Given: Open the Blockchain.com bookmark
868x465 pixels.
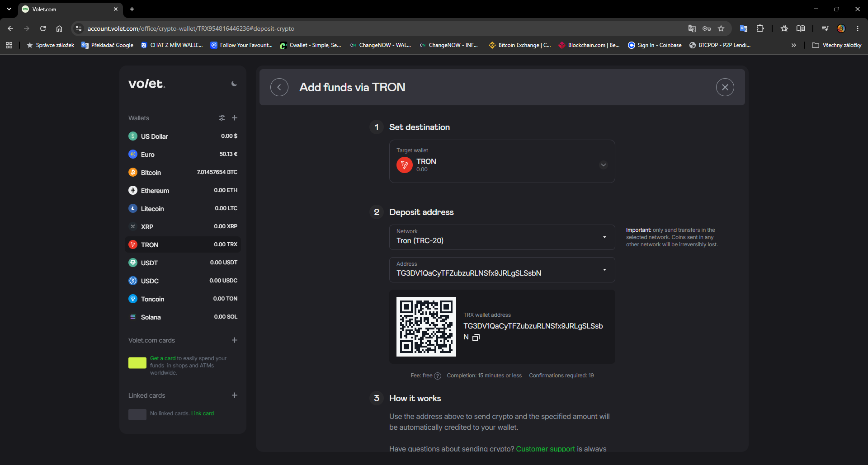Looking at the screenshot, I should (x=589, y=45).
